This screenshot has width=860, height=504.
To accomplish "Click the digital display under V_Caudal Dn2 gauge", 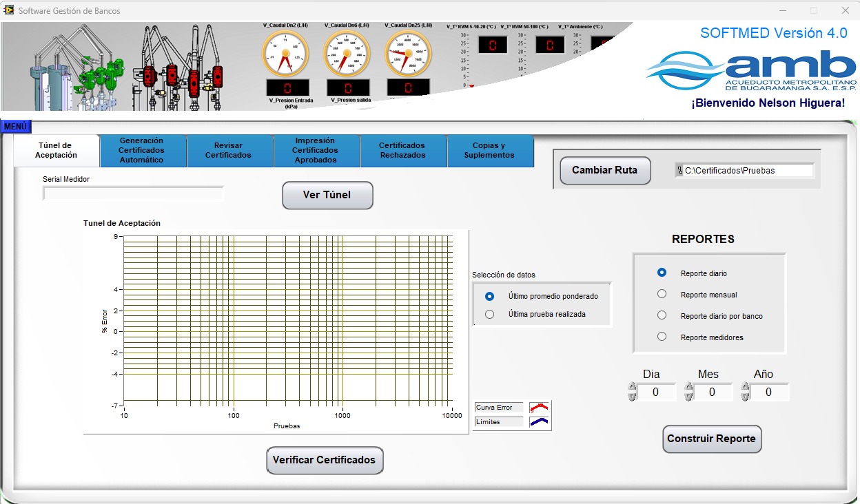I will pyautogui.click(x=287, y=87).
